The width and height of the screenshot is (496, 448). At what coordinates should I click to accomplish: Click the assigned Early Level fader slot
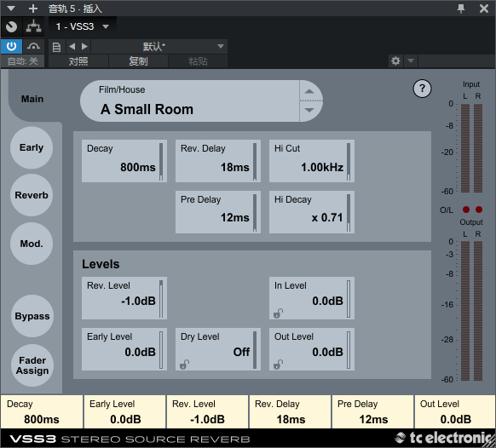click(124, 411)
